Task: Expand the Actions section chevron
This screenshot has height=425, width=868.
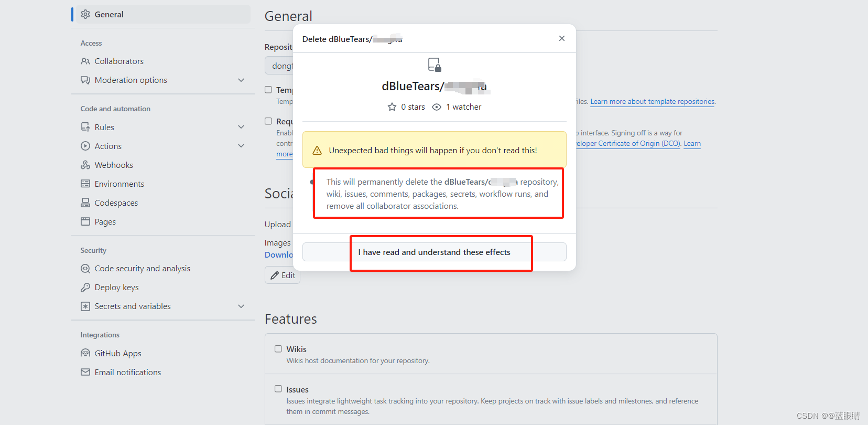Action: click(x=241, y=146)
